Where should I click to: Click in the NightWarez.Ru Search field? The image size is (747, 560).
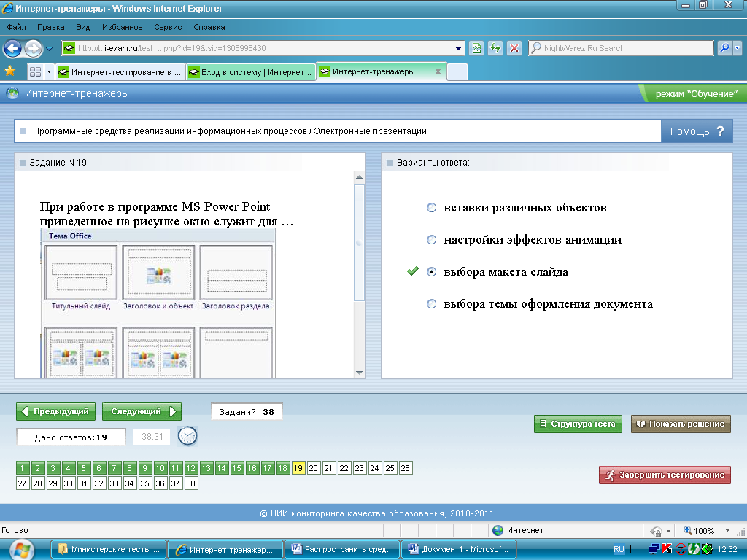click(x=620, y=48)
